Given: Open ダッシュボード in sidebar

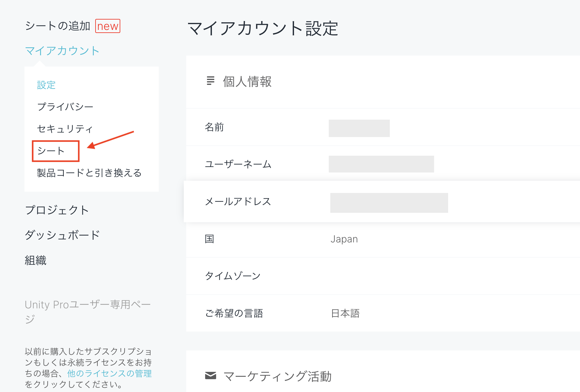Looking at the screenshot, I should (62, 235).
